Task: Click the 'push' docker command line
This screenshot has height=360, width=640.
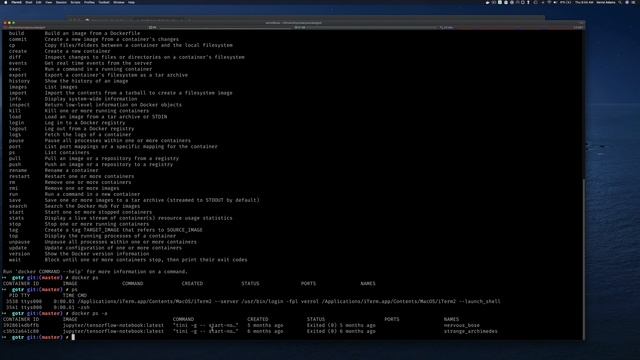Action: pyautogui.click(x=91, y=164)
